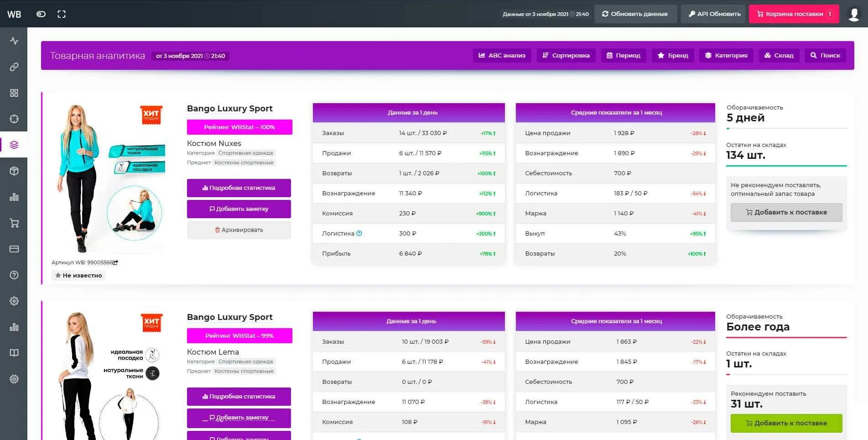Open Корзина поставки
868x440 pixels.
(794, 14)
